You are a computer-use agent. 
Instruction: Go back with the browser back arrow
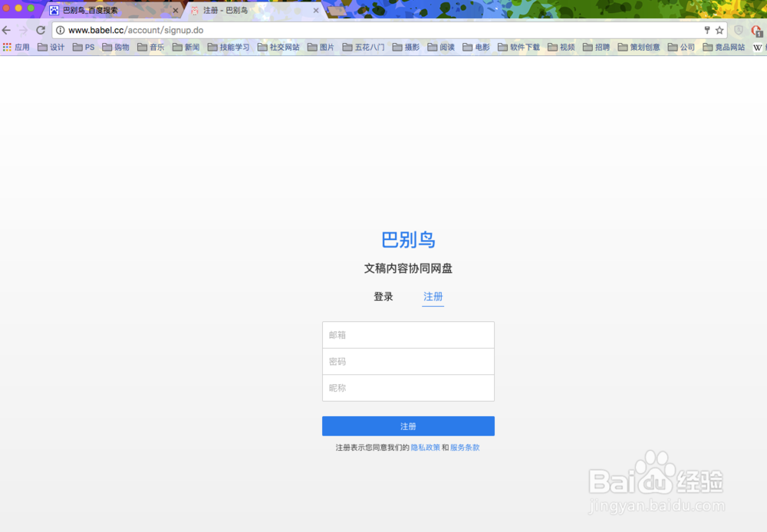pyautogui.click(x=6, y=31)
